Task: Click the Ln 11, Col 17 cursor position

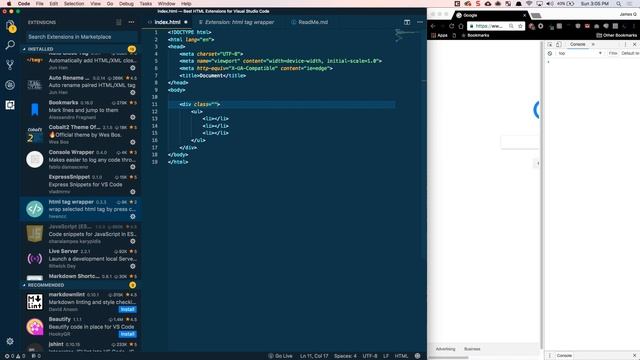Action: coord(314,356)
